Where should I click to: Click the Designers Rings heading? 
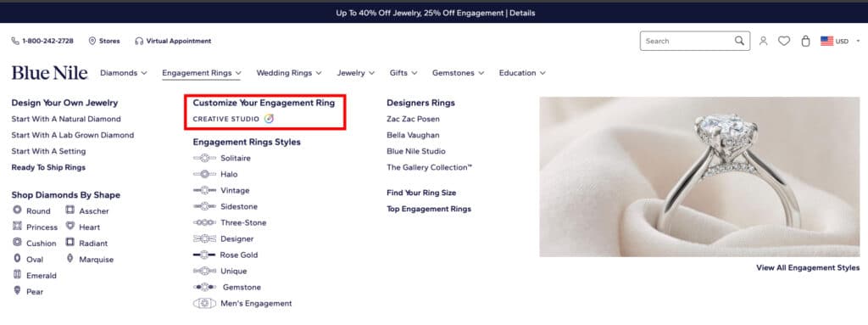click(420, 103)
